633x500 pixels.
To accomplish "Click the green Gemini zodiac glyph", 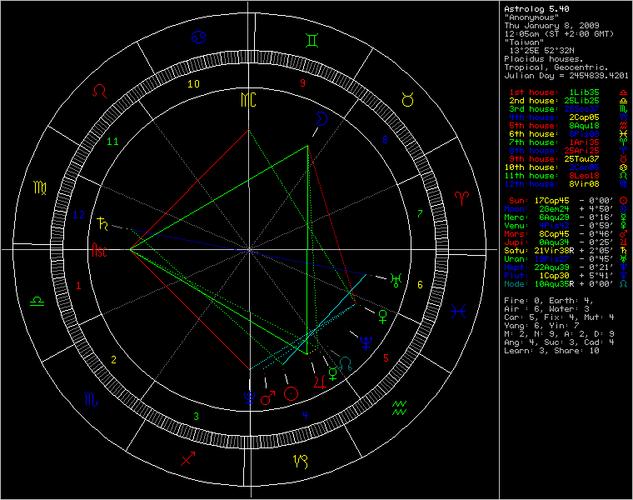I will (312, 40).
